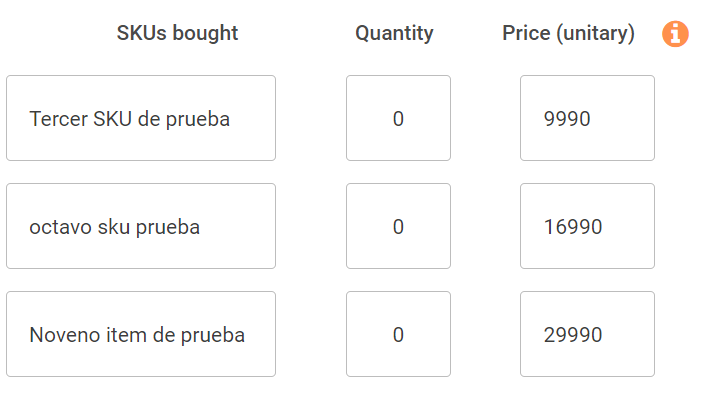Click the Quantity column header
Image resolution: width=703 pixels, height=409 pixels.
(x=394, y=33)
